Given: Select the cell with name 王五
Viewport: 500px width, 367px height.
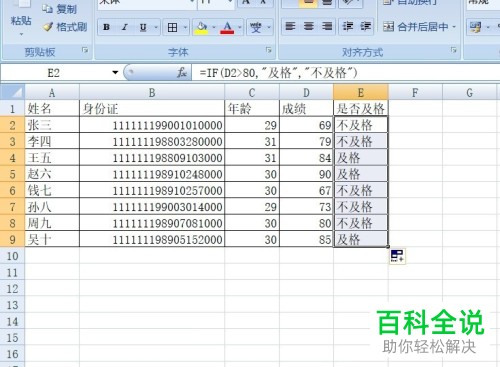Looking at the screenshot, I should pos(52,158).
